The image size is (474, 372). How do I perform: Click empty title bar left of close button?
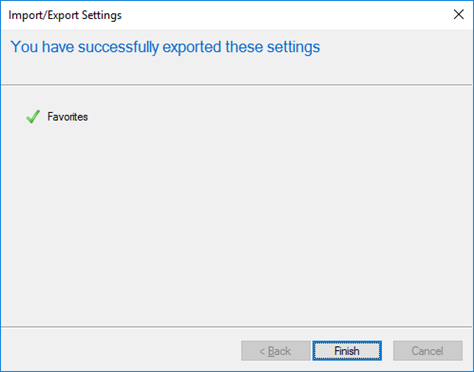click(283, 15)
